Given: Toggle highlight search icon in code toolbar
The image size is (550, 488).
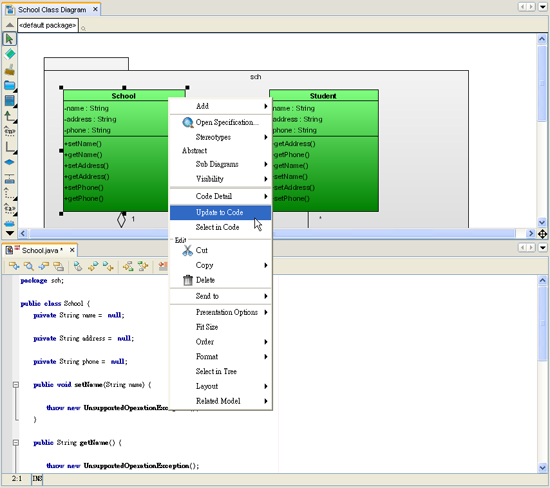Looking at the screenshot, I should tap(58, 267).
